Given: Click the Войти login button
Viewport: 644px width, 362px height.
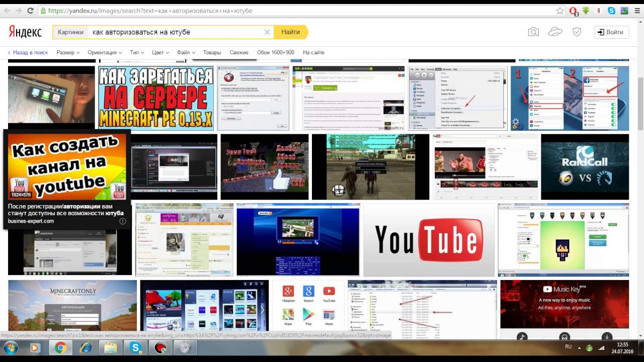Looking at the screenshot, I should 611,32.
